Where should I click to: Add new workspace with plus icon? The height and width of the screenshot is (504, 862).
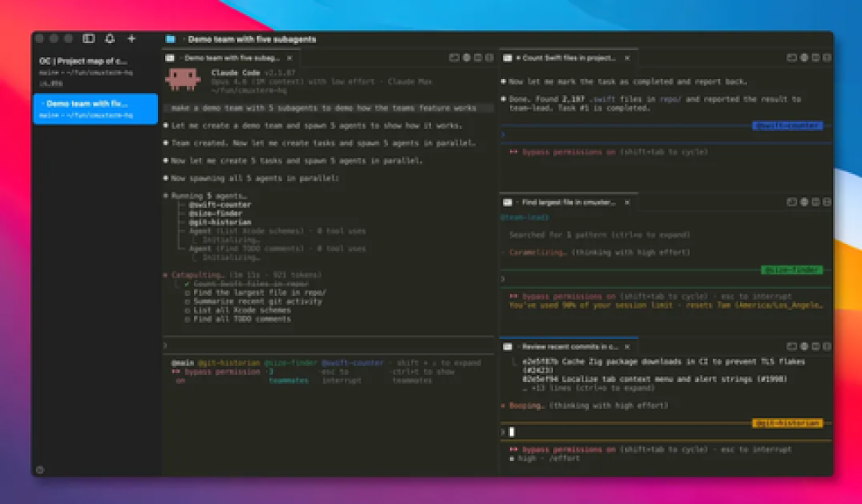tap(132, 38)
